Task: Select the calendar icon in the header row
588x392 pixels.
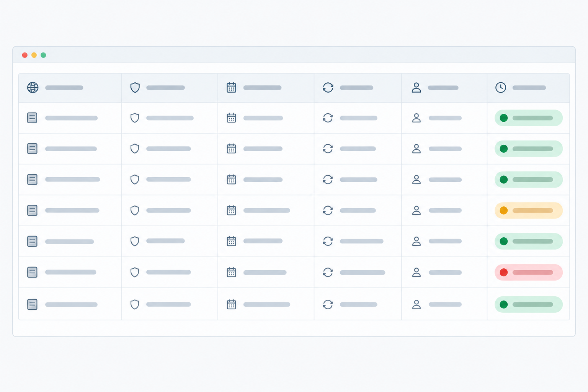Action: tap(232, 88)
